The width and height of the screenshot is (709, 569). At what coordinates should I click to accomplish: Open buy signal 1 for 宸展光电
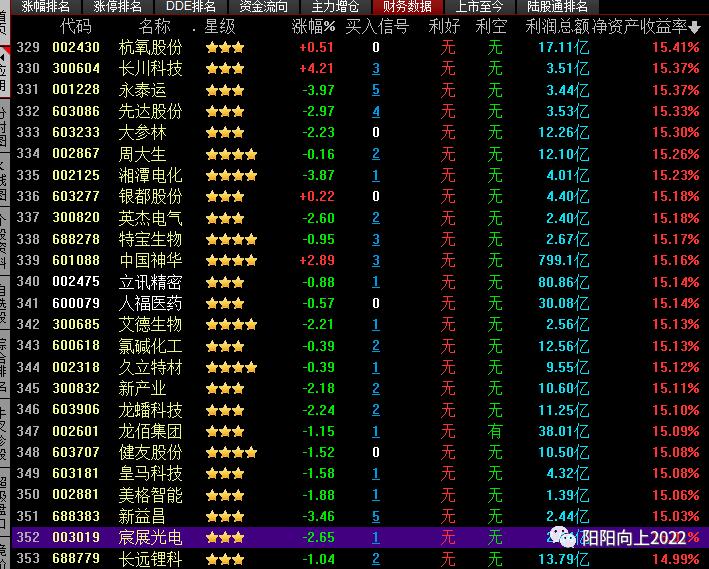point(376,537)
